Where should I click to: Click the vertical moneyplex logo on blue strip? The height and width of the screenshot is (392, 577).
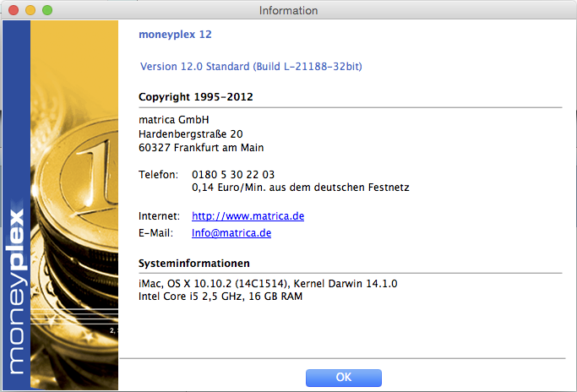coord(16,291)
